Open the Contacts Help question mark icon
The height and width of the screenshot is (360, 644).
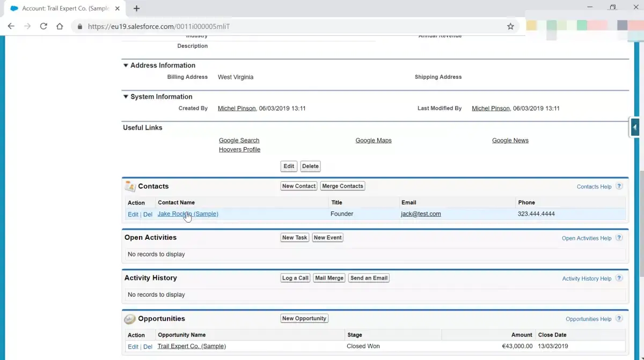[619, 186]
